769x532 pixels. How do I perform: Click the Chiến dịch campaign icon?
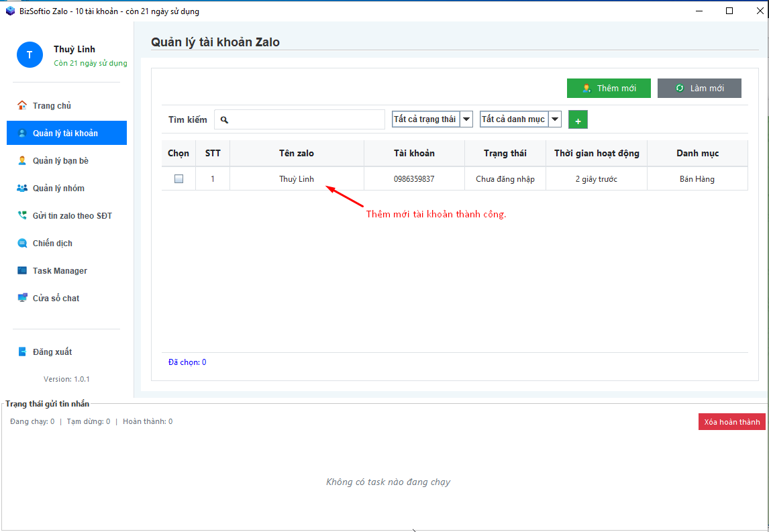point(22,243)
